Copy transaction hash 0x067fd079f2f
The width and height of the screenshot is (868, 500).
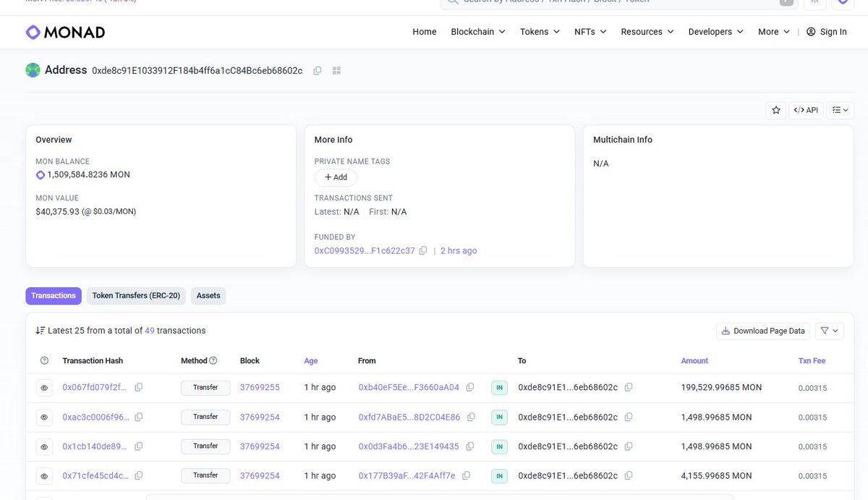(139, 387)
